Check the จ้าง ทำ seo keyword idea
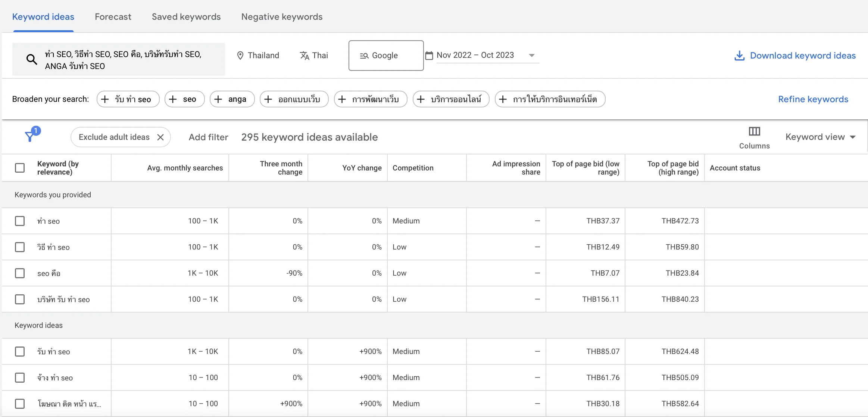This screenshot has height=417, width=868. (20, 377)
